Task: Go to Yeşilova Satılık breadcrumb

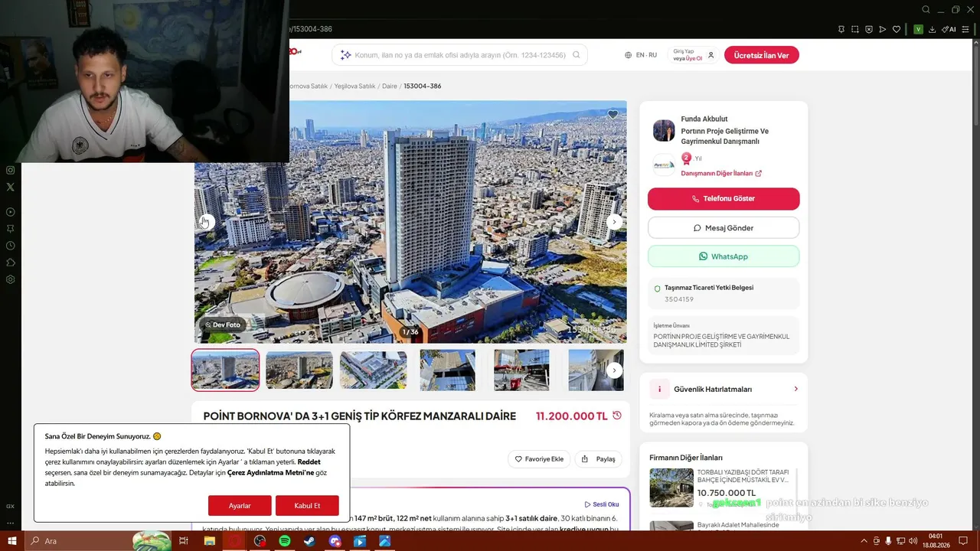Action: coord(355,86)
